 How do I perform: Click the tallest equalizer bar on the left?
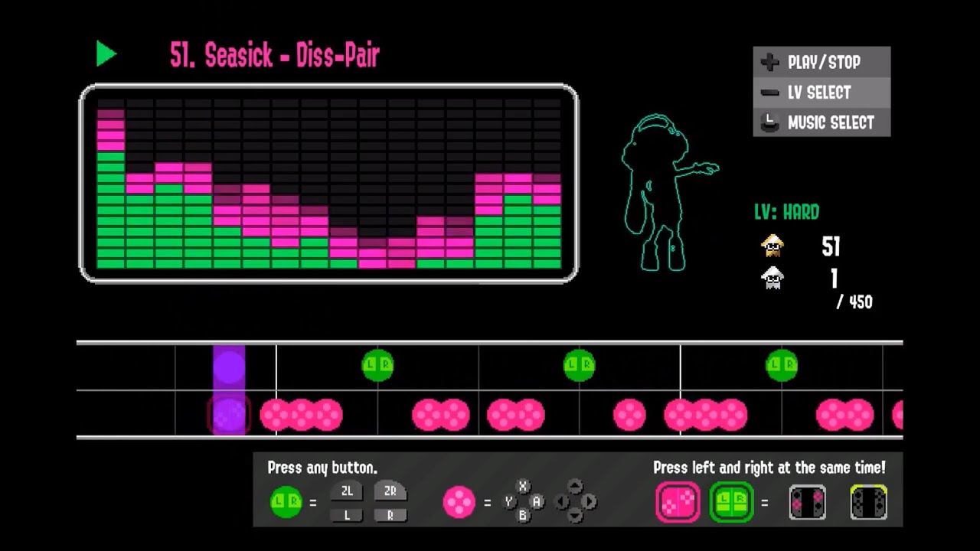click(111, 188)
